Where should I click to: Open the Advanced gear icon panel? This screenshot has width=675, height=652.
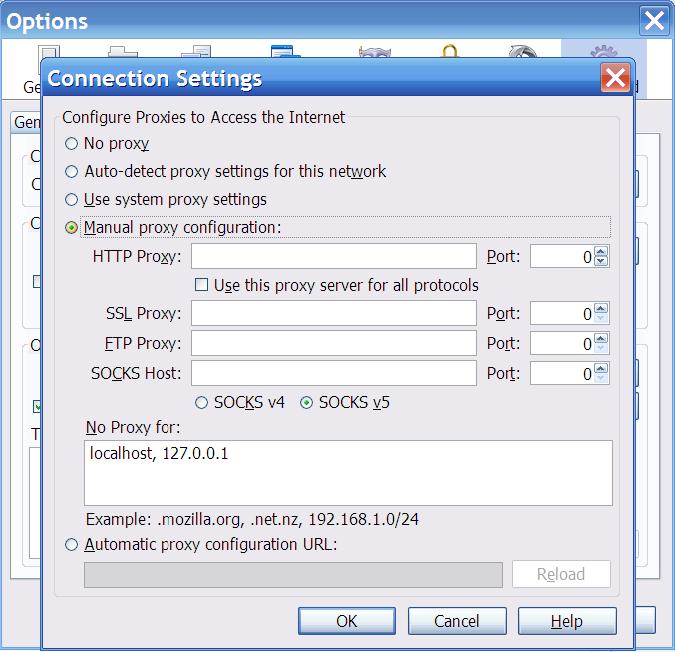(x=604, y=51)
